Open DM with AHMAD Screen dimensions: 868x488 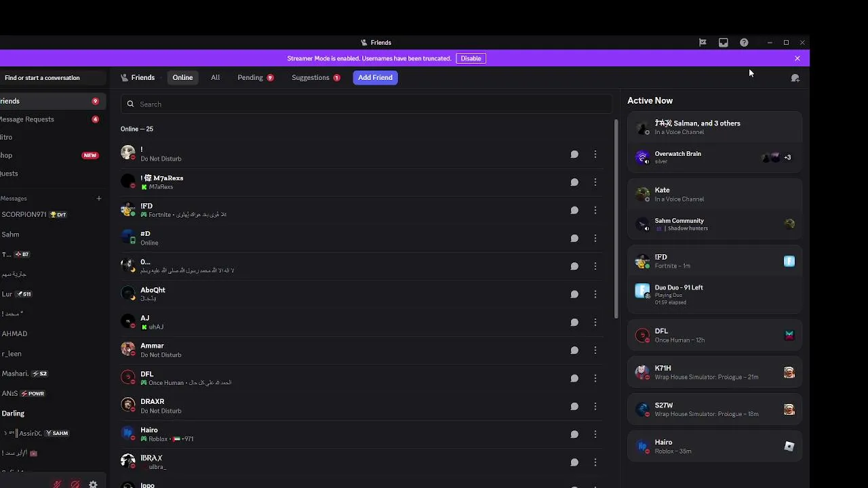coord(52,333)
